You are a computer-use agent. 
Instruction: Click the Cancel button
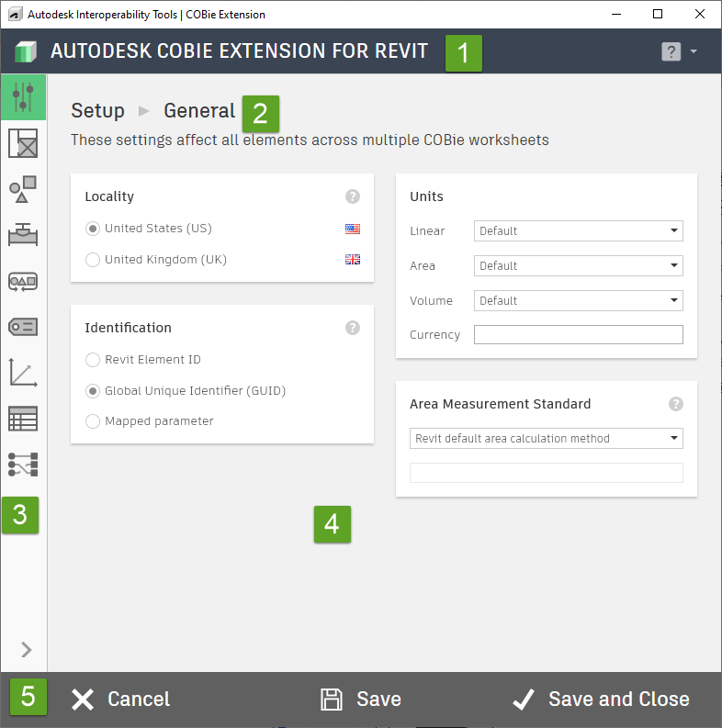(x=121, y=700)
